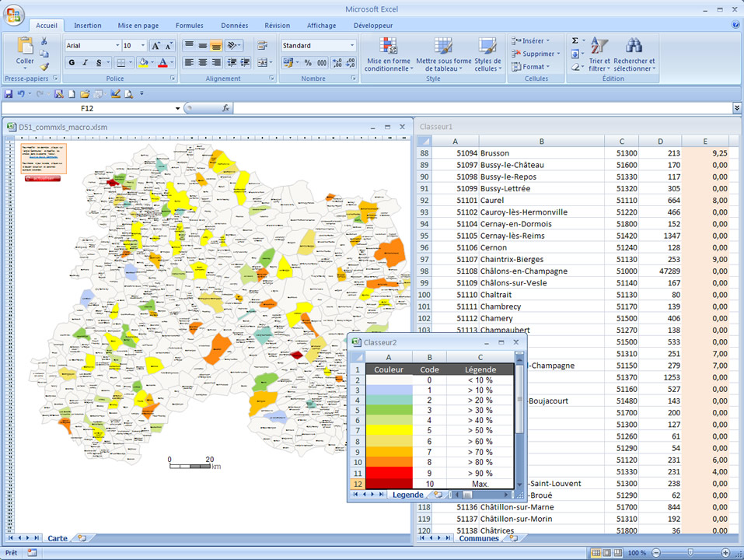Screen dimensions: 744x560
Task: Open the Développeur tab
Action: click(373, 26)
